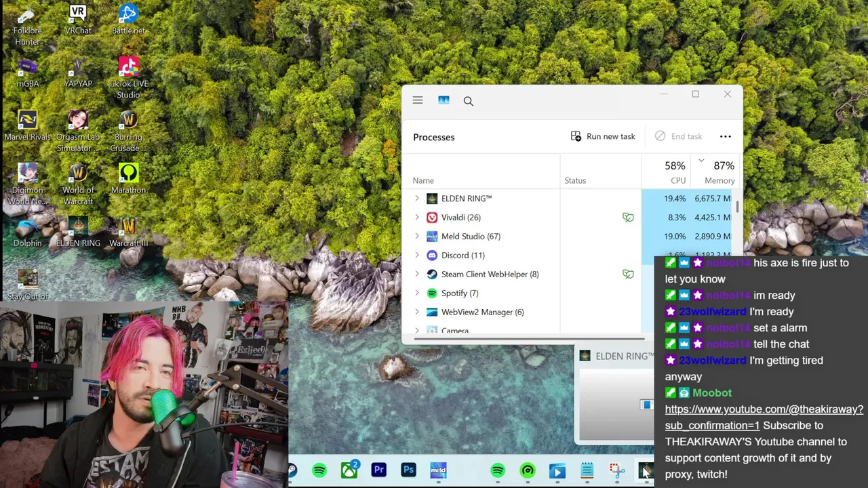
Task: Open Snipping Tool in taskbar
Action: [616, 470]
